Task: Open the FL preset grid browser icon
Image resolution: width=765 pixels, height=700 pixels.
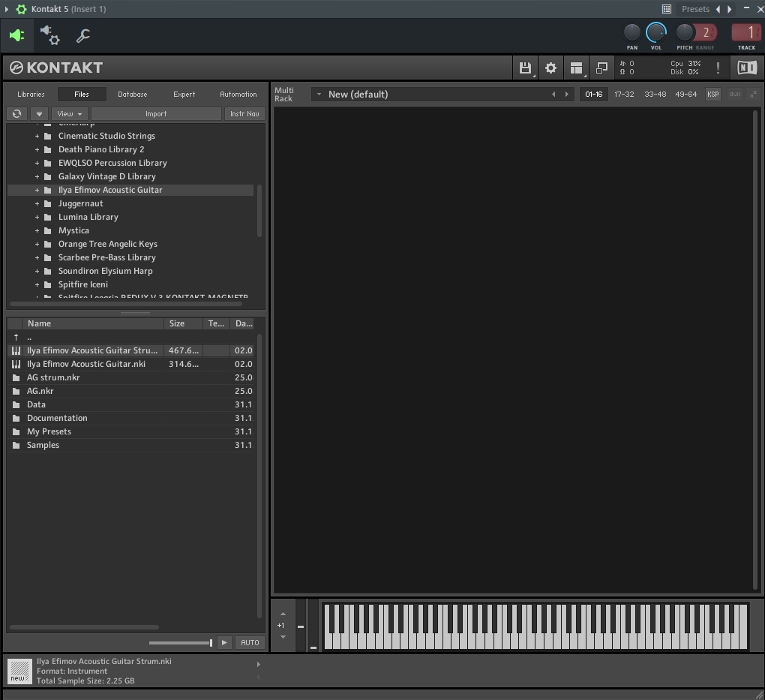Action: pos(667,9)
